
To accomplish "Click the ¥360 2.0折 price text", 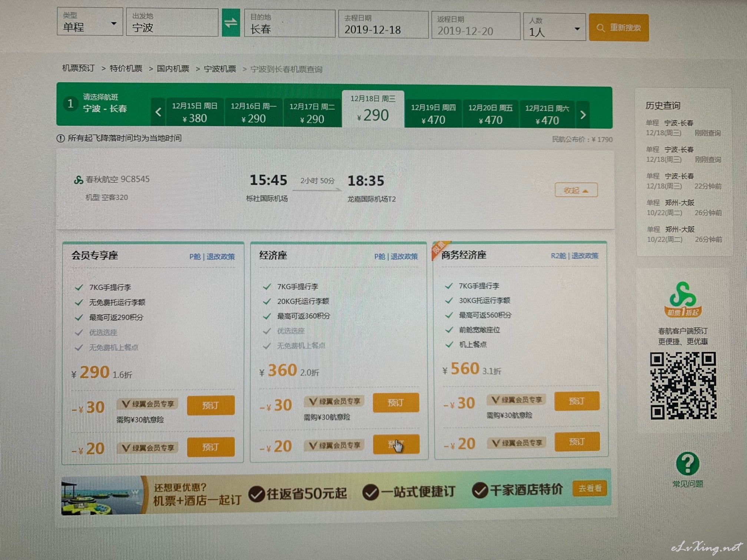I will tap(289, 371).
